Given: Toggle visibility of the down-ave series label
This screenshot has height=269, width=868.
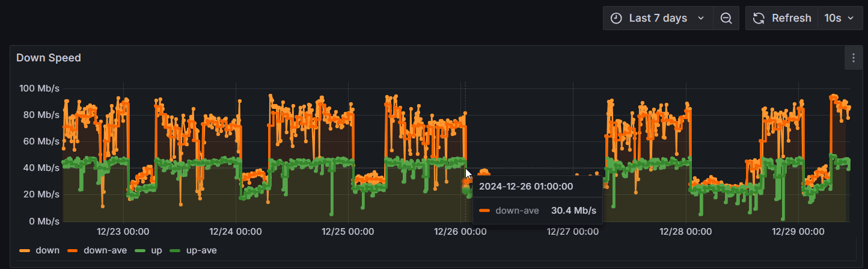Looking at the screenshot, I should tap(105, 250).
